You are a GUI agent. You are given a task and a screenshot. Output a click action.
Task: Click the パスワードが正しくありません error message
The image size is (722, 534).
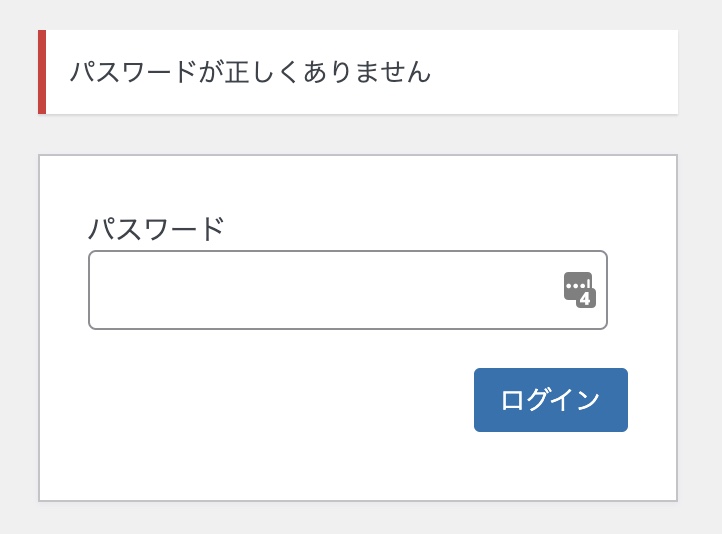250,72
